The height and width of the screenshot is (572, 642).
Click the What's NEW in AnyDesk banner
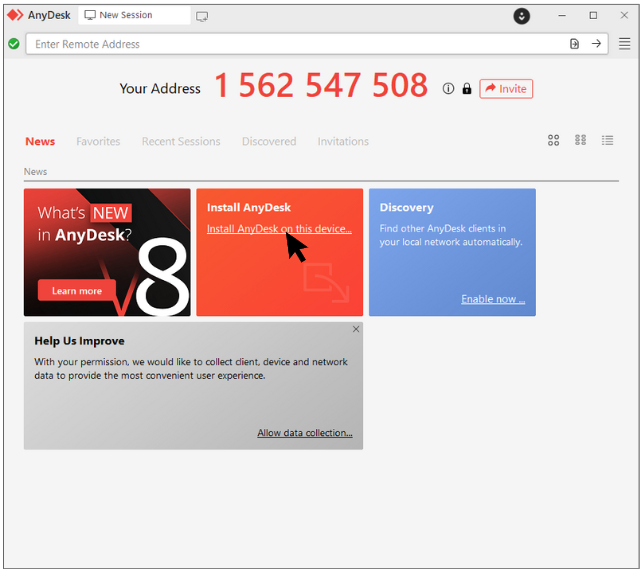pyautogui.click(x=107, y=252)
